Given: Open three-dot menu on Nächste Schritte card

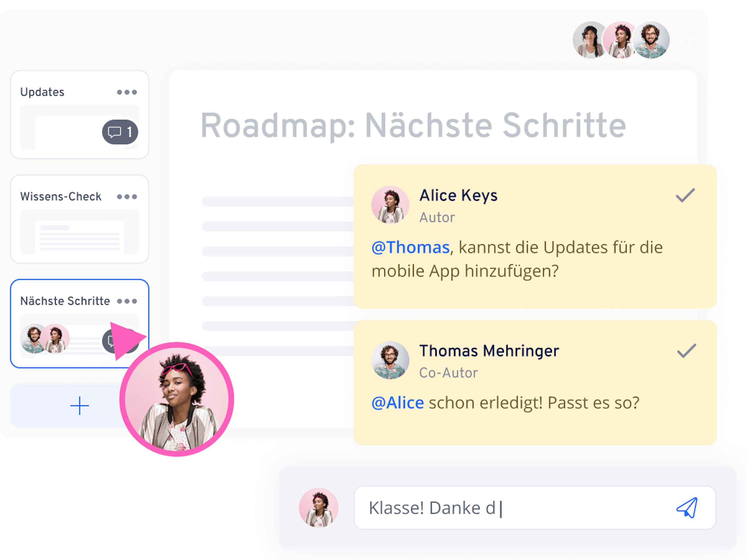Looking at the screenshot, I should (127, 301).
